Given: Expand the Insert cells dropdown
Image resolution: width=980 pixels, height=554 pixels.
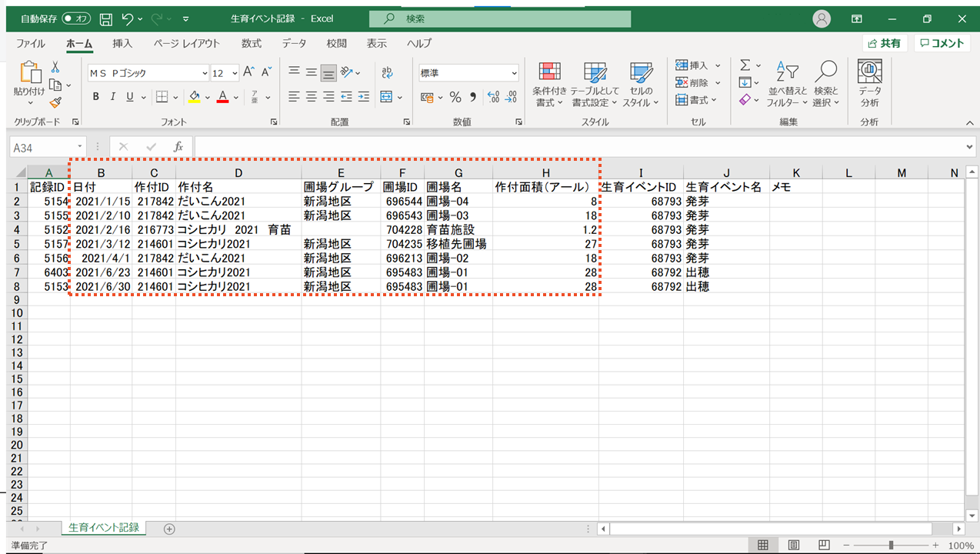Looking at the screenshot, I should pyautogui.click(x=718, y=65).
